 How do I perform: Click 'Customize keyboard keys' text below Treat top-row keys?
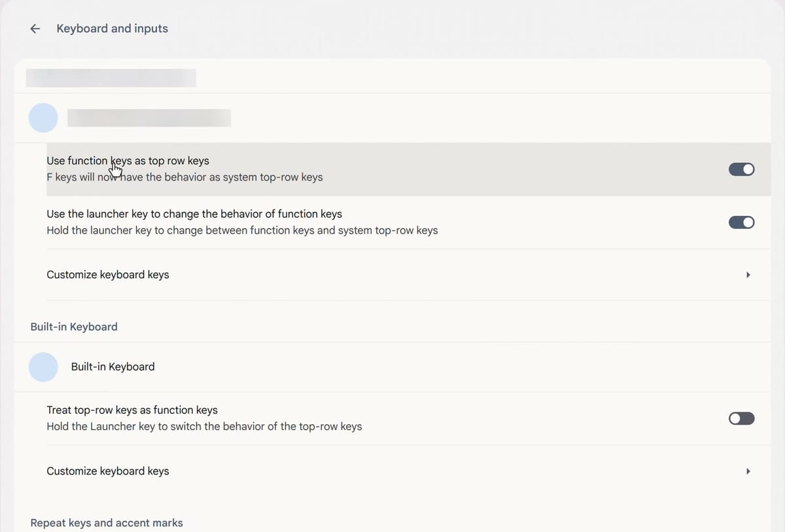pos(108,471)
